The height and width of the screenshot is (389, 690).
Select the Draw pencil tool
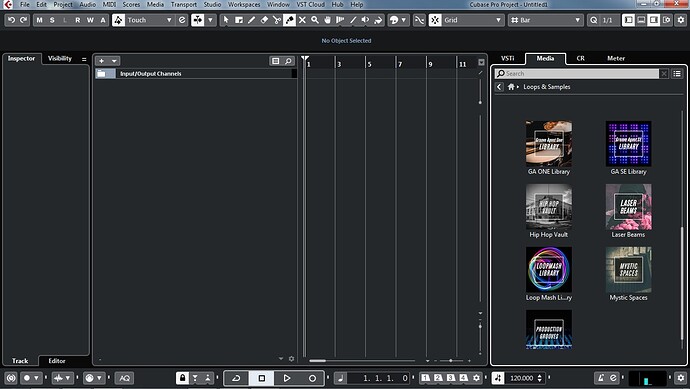pyautogui.click(x=251, y=20)
